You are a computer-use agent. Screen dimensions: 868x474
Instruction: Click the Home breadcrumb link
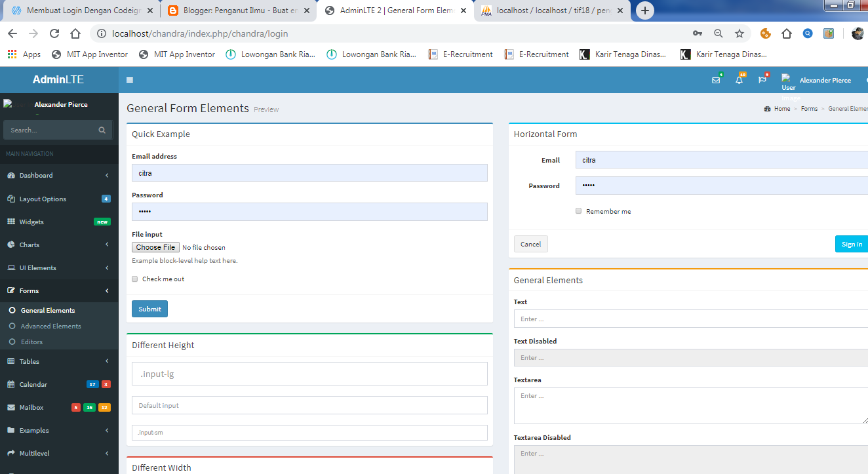(x=782, y=109)
